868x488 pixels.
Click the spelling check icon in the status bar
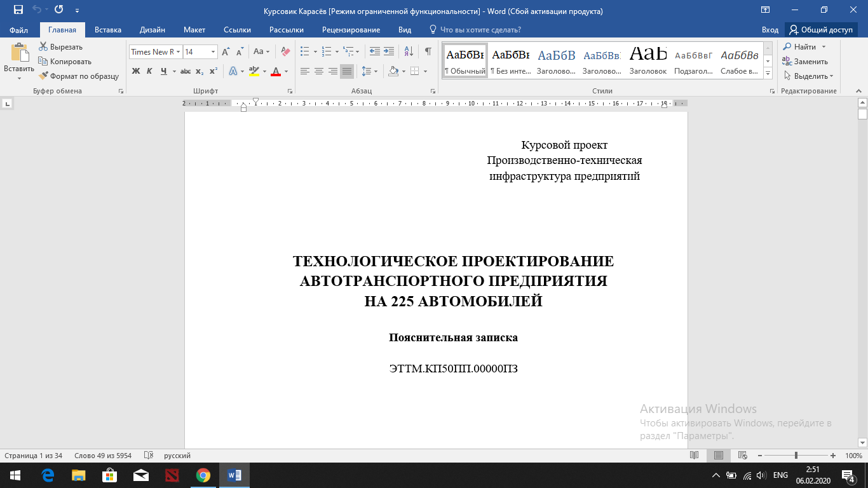pyautogui.click(x=149, y=456)
